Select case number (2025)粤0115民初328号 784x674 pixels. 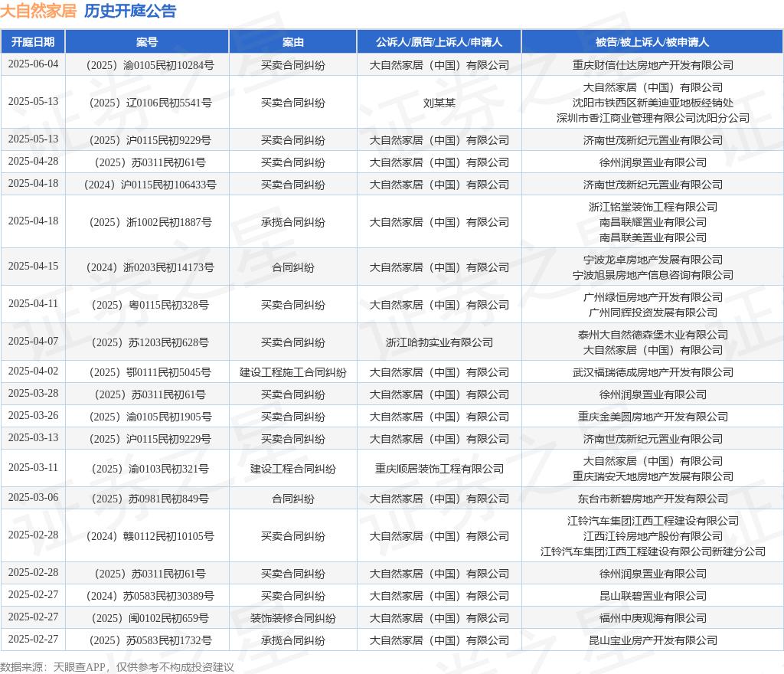(150, 305)
